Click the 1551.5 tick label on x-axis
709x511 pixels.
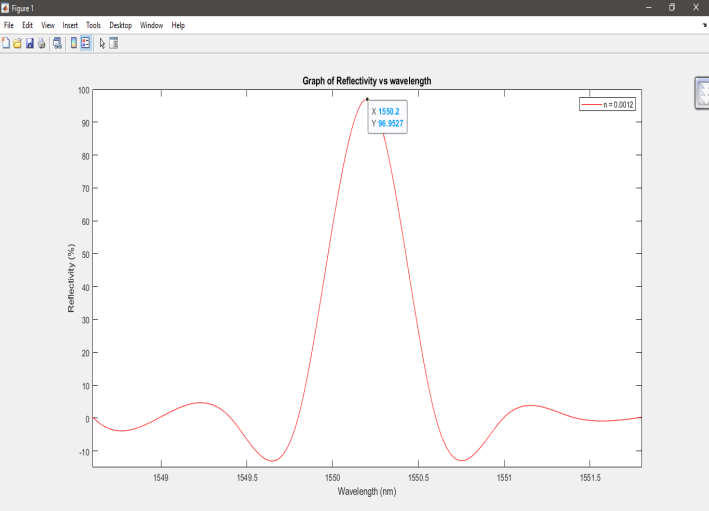590,478
